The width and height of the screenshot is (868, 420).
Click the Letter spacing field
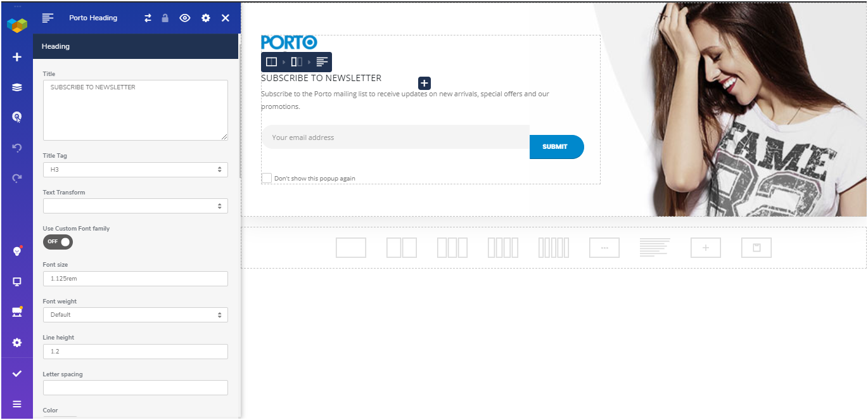tap(136, 388)
